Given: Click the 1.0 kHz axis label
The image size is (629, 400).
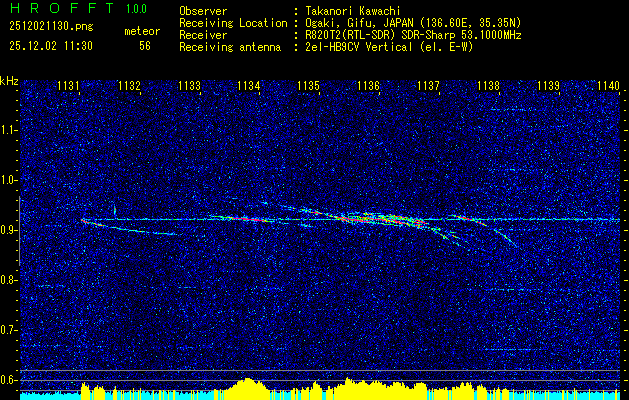Looking at the screenshot, I should point(7,180).
